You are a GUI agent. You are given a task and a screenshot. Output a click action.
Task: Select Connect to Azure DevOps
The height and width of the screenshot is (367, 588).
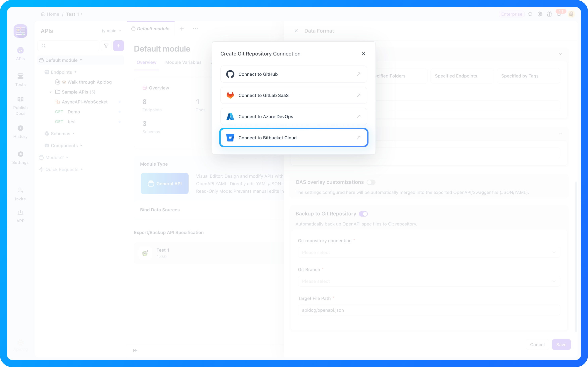click(x=294, y=116)
